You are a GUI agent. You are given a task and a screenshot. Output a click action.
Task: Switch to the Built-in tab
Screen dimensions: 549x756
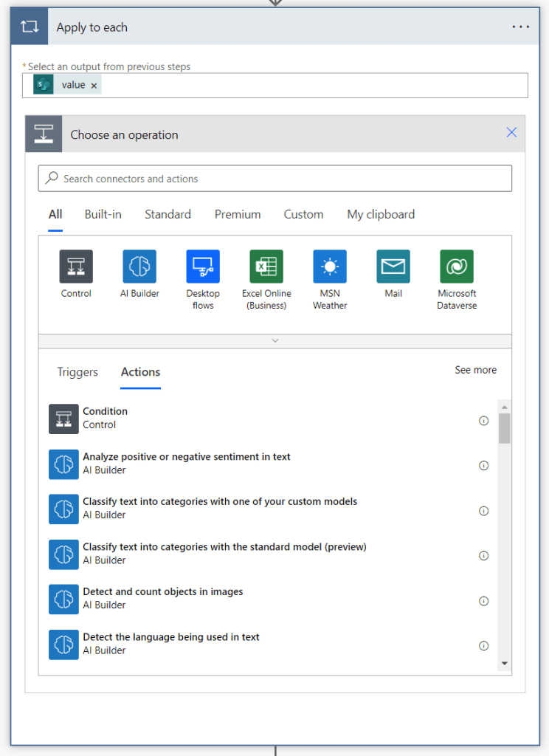click(x=103, y=215)
